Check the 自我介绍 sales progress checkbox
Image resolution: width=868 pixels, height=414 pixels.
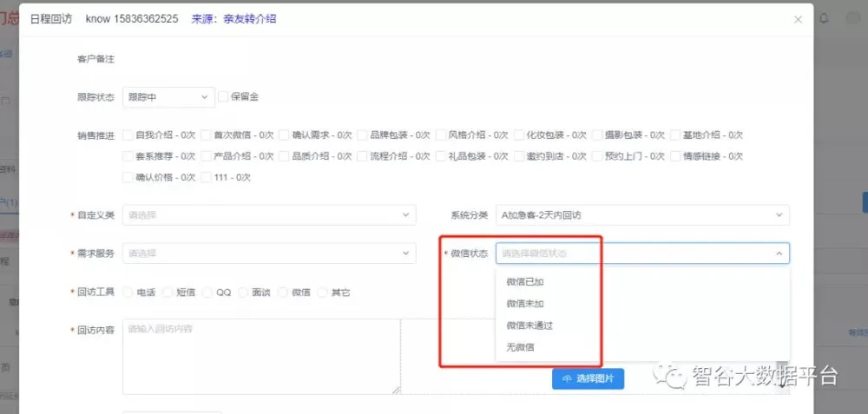coord(128,135)
